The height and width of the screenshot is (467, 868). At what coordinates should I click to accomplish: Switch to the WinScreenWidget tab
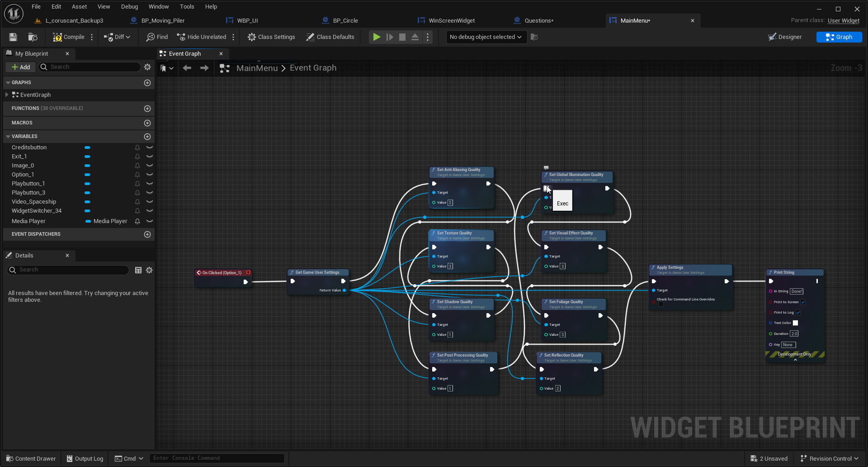pyautogui.click(x=452, y=21)
